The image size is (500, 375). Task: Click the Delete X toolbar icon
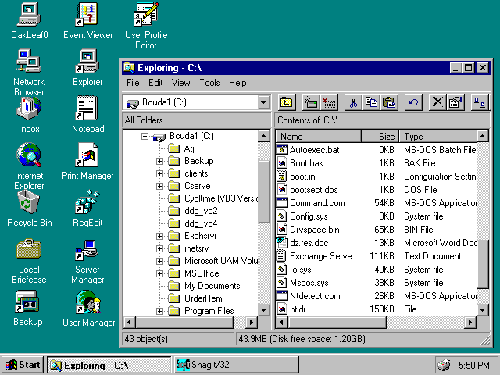[x=438, y=103]
